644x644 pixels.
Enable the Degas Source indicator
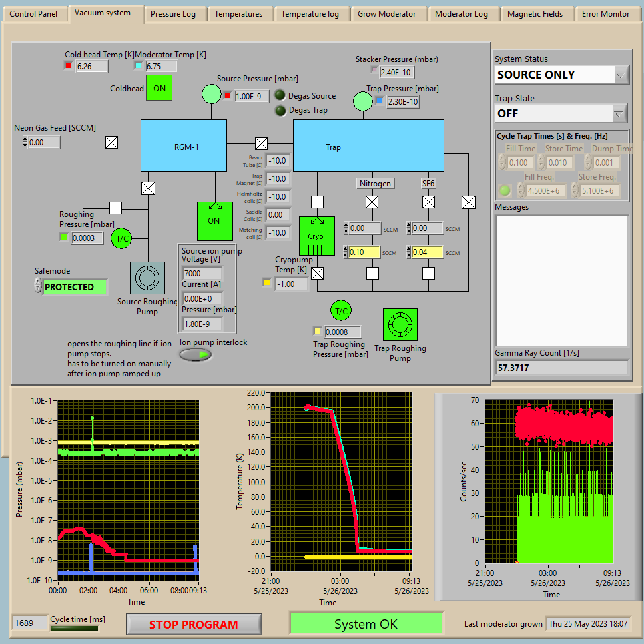[x=280, y=96]
